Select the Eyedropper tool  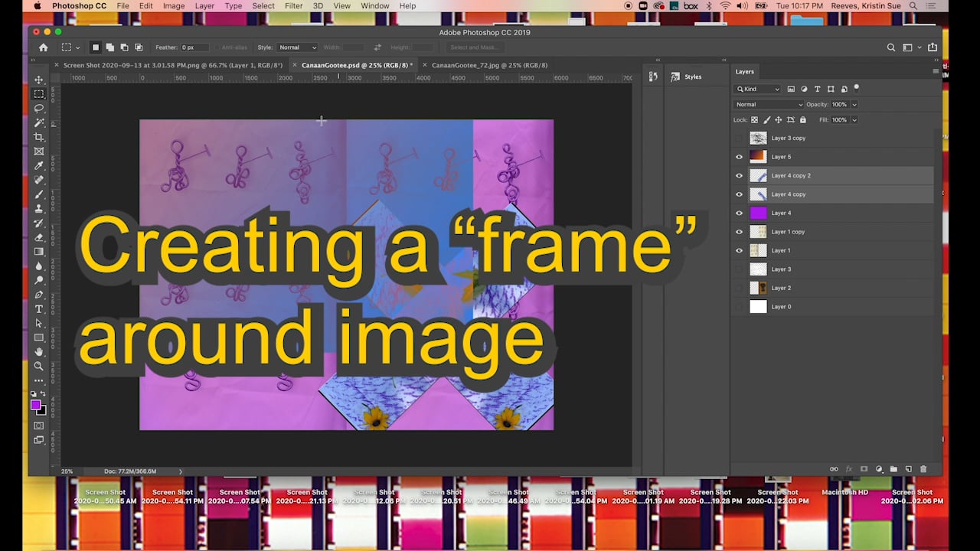39,165
